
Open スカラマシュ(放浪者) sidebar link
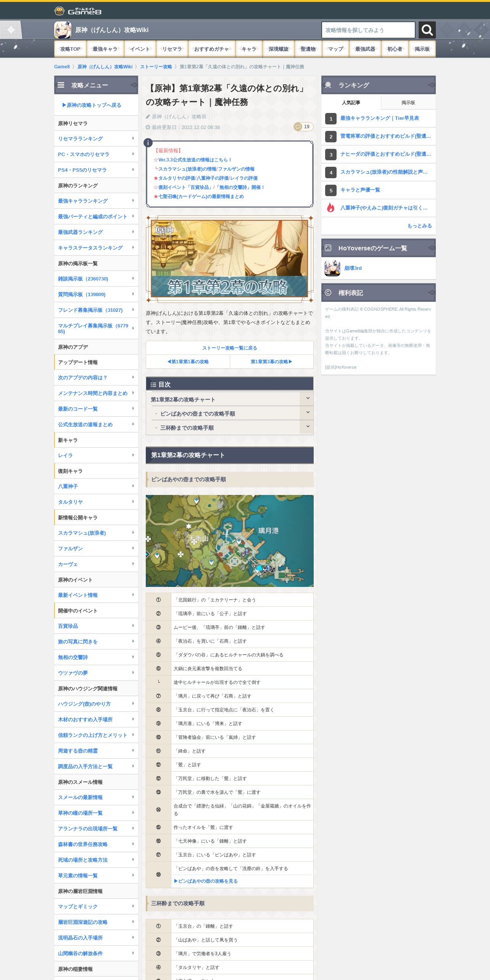click(x=82, y=533)
